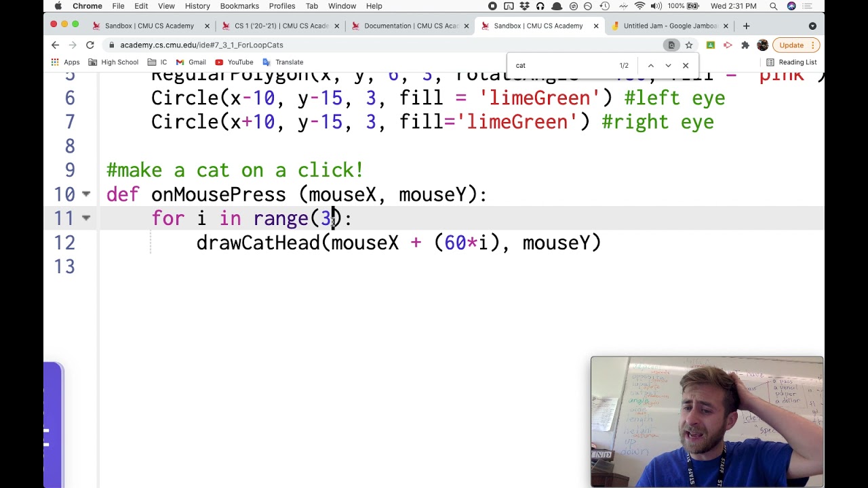Open the Reading List
868x488 pixels.
[791, 62]
